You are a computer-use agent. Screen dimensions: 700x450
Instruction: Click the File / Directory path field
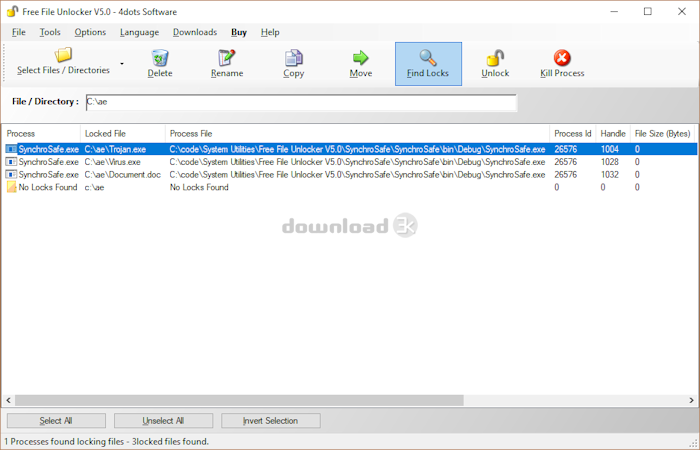301,102
